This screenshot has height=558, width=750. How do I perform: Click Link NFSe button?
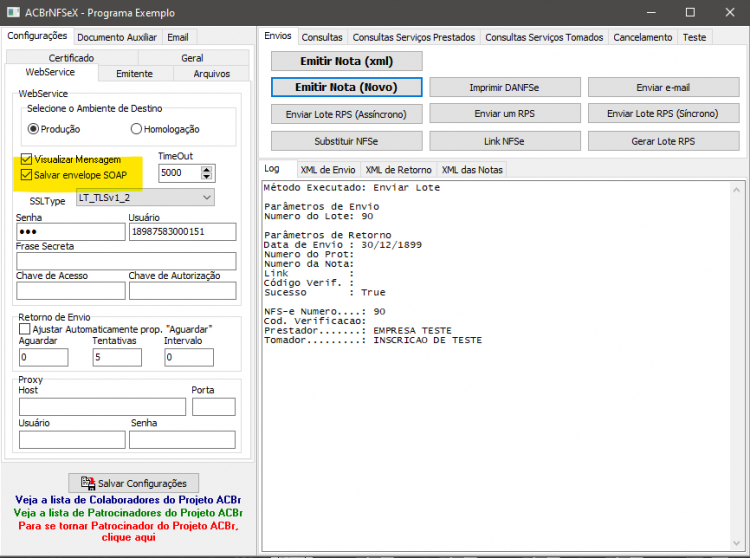[505, 142]
